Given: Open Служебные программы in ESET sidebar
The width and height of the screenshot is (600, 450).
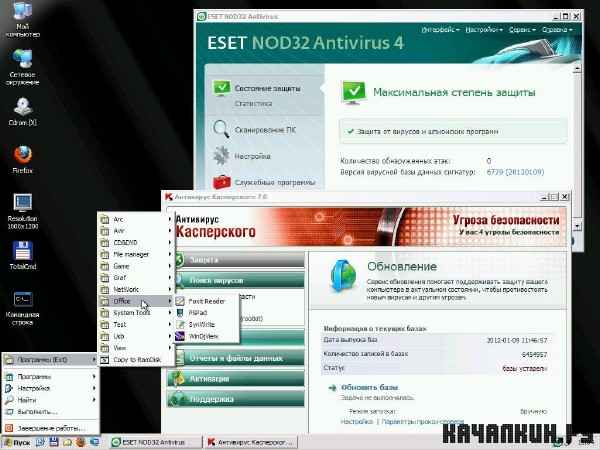Looking at the screenshot, I should tap(275, 183).
